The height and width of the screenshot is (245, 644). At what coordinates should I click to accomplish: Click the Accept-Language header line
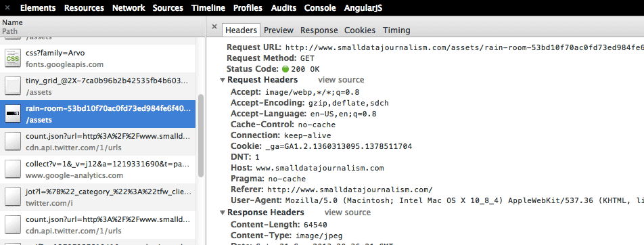tap(304, 114)
